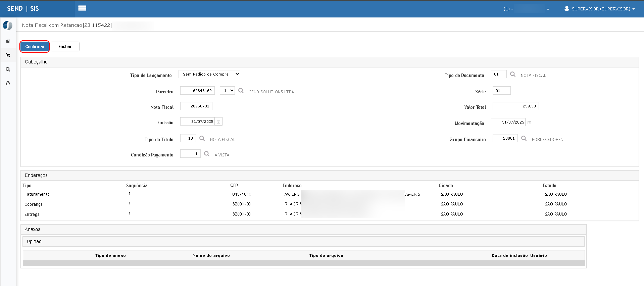Click the Nome do arquivo column header
This screenshot has width=644, height=286.
tap(211, 255)
